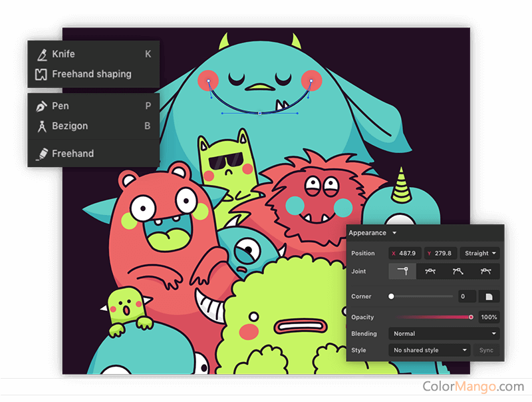
Task: Collapse the Appearance panel header arrow
Action: [394, 233]
